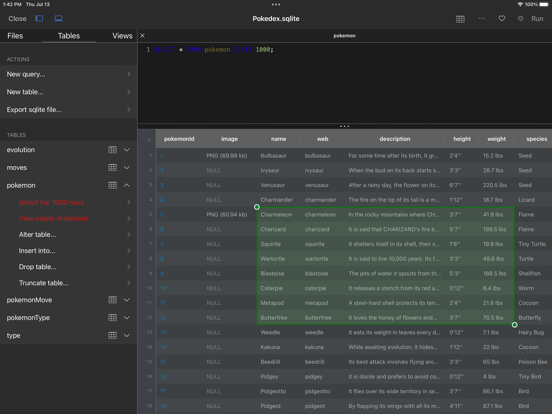Click the image column header
The image size is (552, 414).
pos(229,139)
